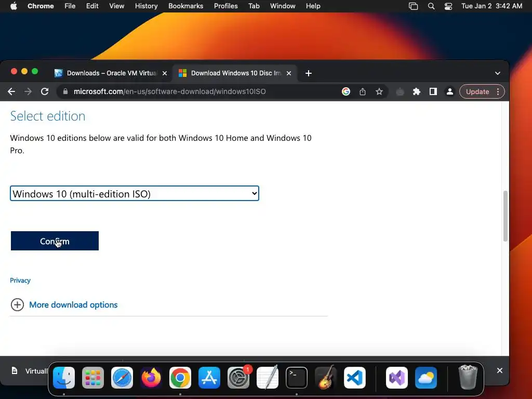Screen dimensions: 532x399
Task: Open Spotlight search in menu bar
Action: tap(431, 6)
